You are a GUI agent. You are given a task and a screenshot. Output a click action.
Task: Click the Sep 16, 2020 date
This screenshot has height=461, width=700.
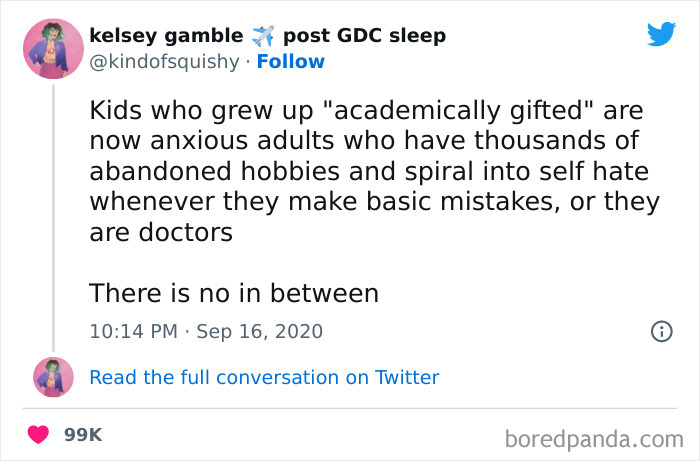click(255, 331)
